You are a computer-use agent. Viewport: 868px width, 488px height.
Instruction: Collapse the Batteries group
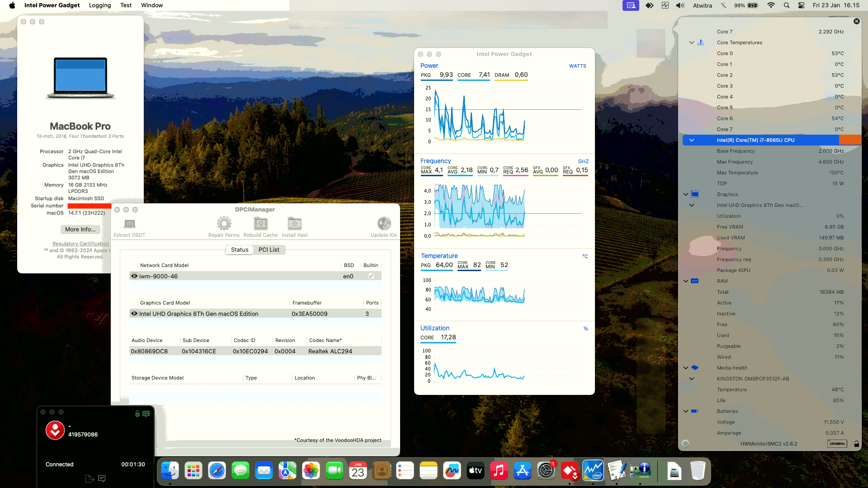[686, 411]
